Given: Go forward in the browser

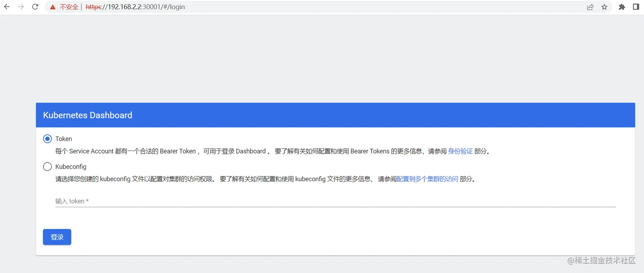Looking at the screenshot, I should click(21, 7).
